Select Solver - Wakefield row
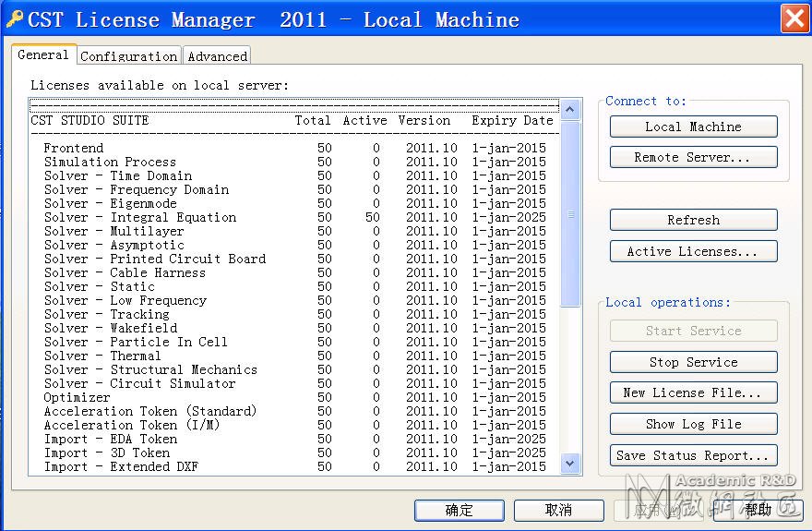The width and height of the screenshot is (812, 531). tap(294, 329)
